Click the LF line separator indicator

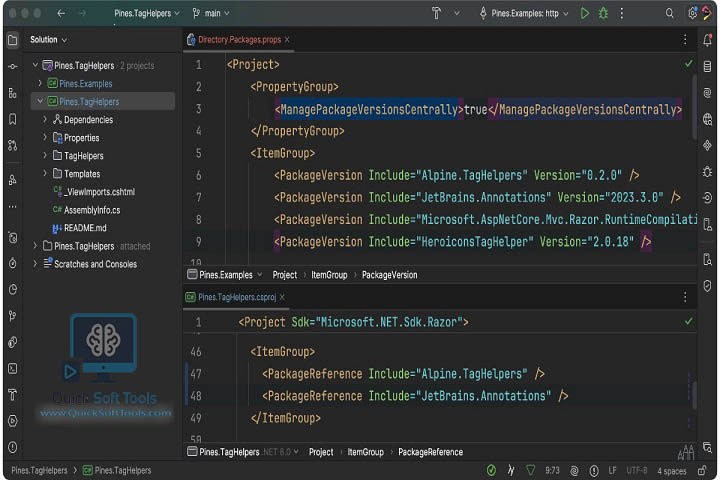click(612, 470)
